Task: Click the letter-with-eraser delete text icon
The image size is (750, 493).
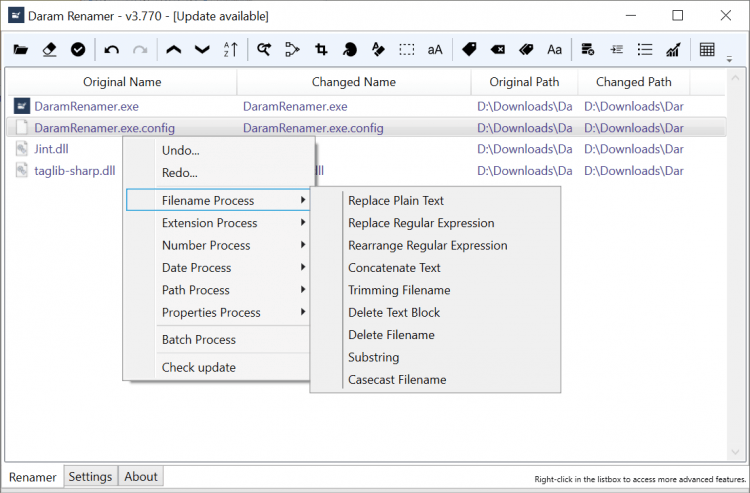Action: coord(378,49)
